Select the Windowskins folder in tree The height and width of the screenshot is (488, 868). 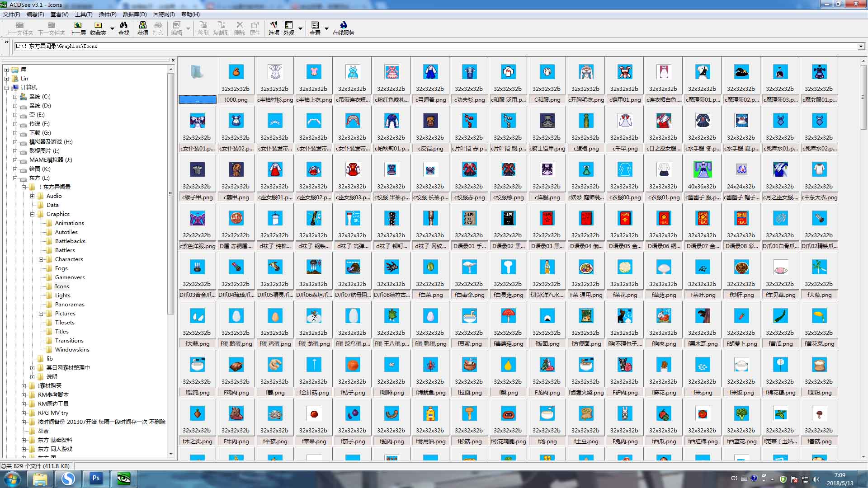click(x=72, y=350)
